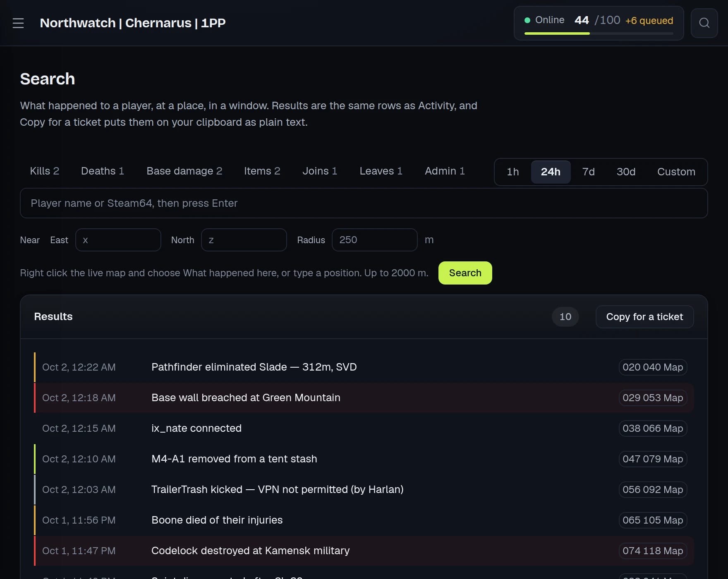Select the TrailerTrash kicked row
728x579 pixels.
coord(364,490)
